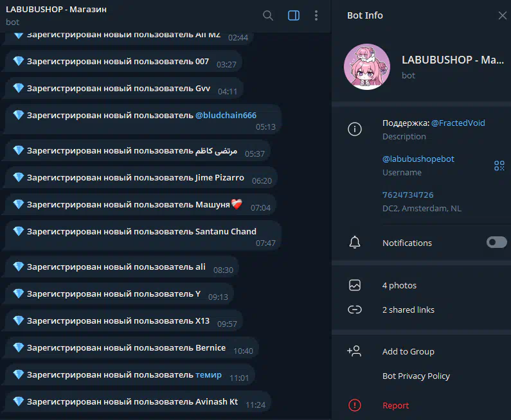Close the Bot Info panel
This screenshot has width=511, height=420.
coord(503,15)
